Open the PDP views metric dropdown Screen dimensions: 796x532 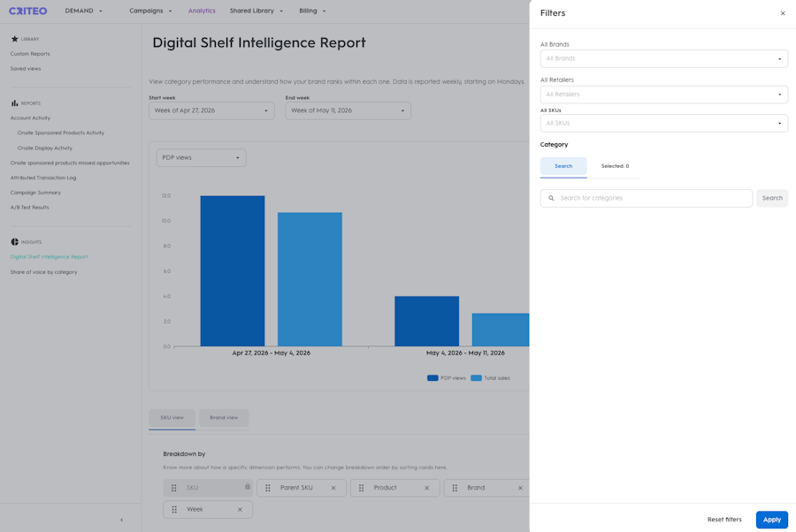[201, 157]
